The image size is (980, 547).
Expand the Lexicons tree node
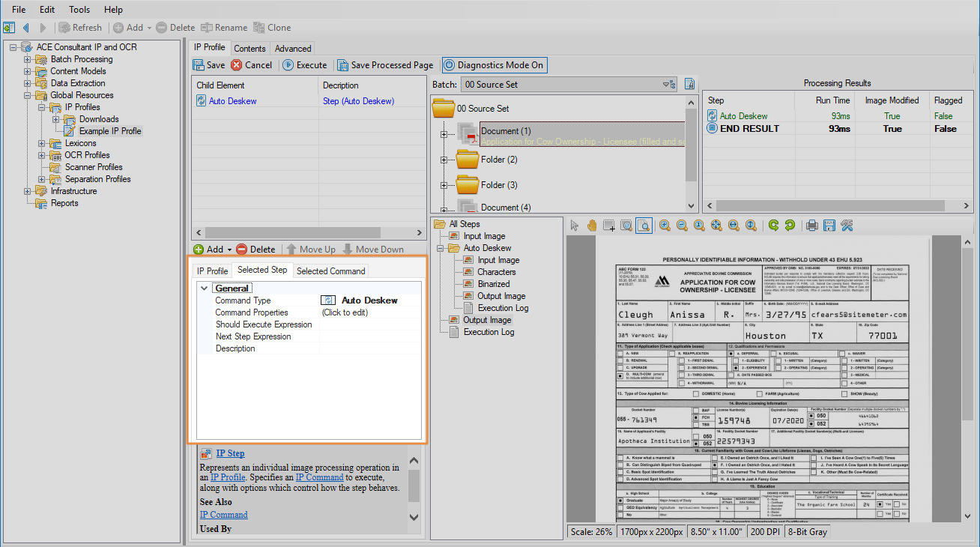click(42, 143)
